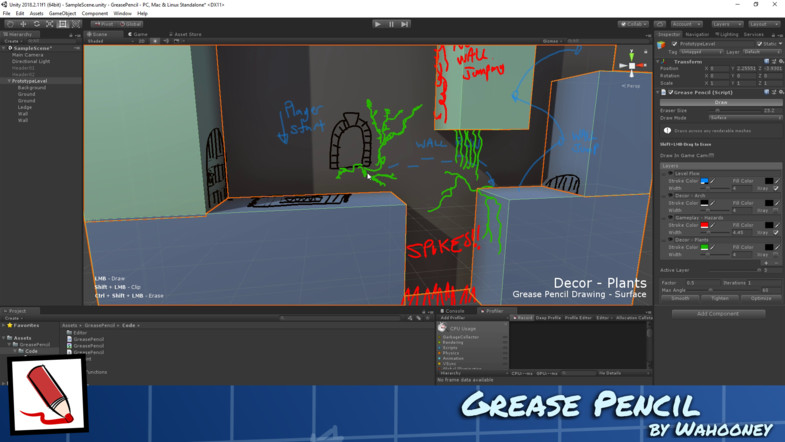Collapse the Transform component

point(658,62)
